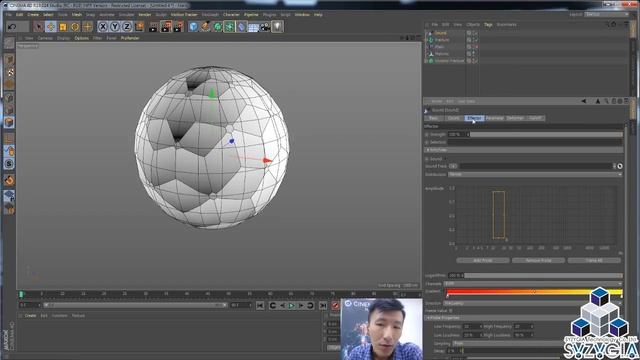Click the Undo arrow in the top toolbar
This screenshot has height=360, width=640.
(x=12, y=27)
